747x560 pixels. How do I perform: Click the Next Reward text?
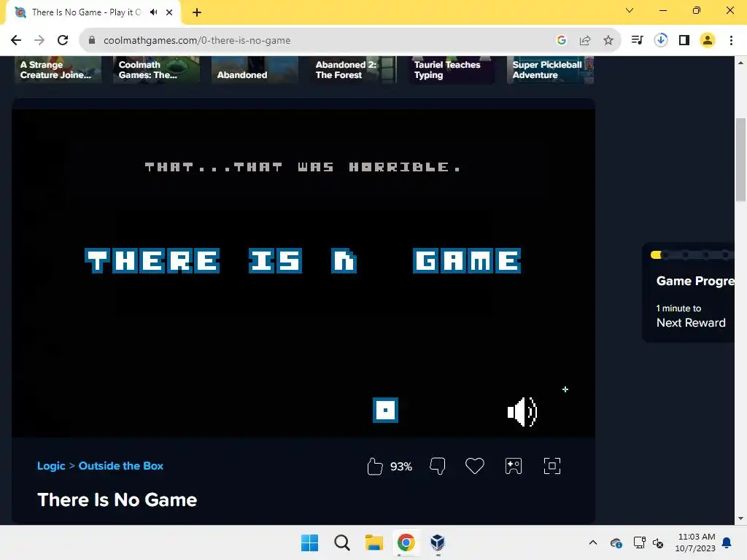(691, 322)
